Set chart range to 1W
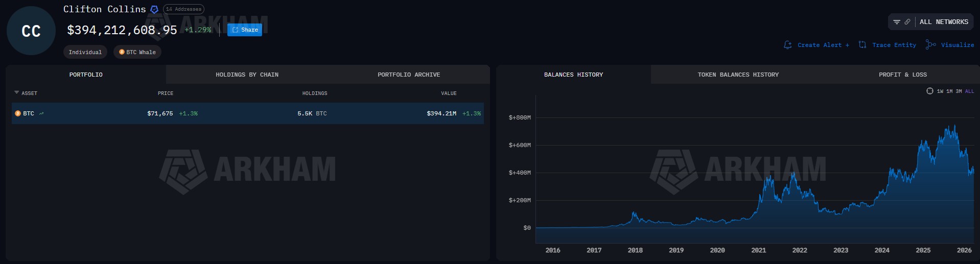Viewport: 980px width, 264px height. [940, 91]
